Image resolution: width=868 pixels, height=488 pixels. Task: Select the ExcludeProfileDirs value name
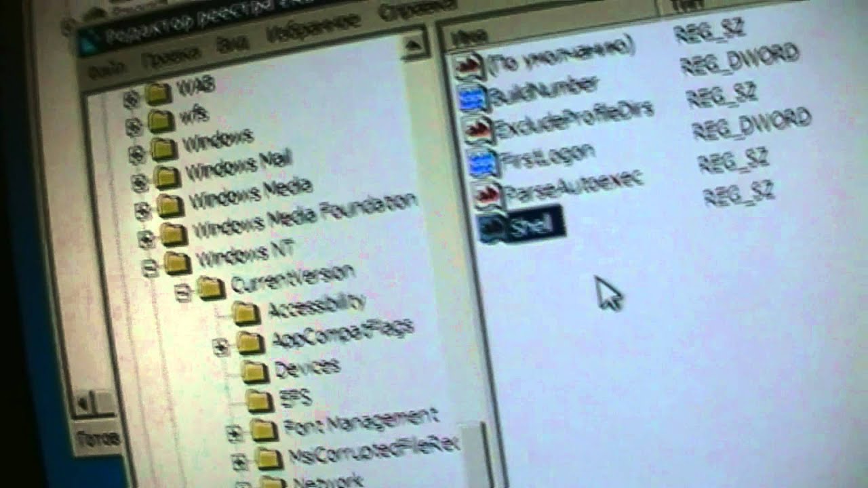point(574,119)
